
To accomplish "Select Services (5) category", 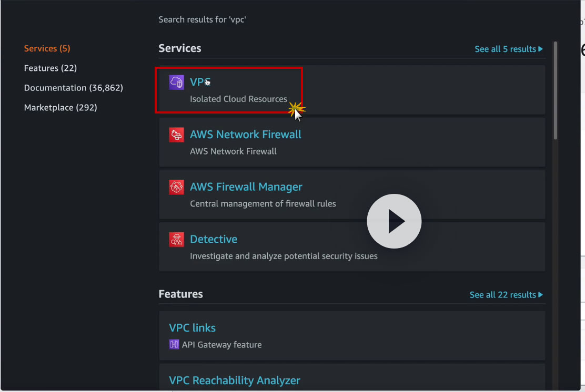I will 47,48.
